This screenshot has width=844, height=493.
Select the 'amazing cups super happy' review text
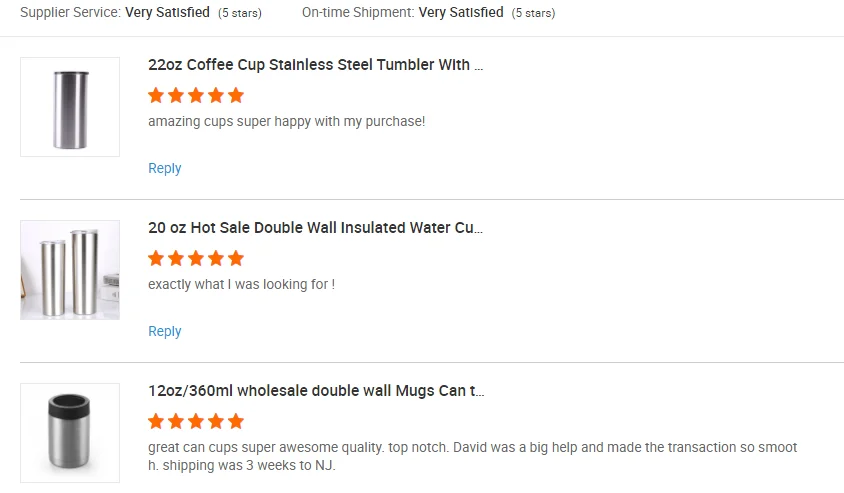(x=287, y=121)
